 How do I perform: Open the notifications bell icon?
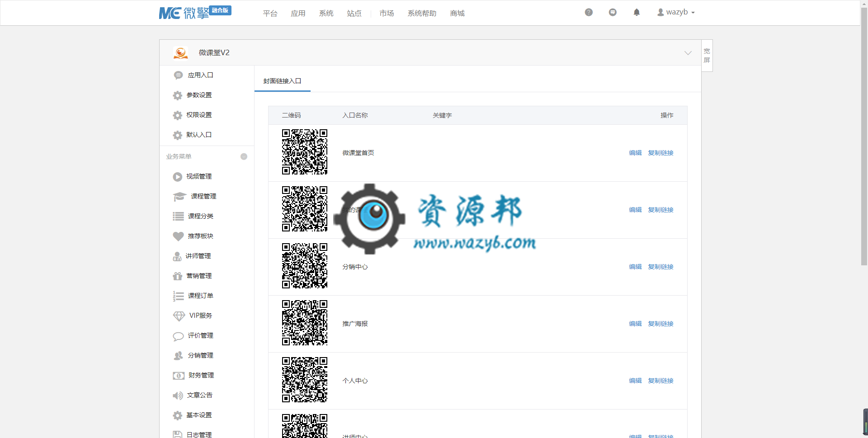(637, 12)
